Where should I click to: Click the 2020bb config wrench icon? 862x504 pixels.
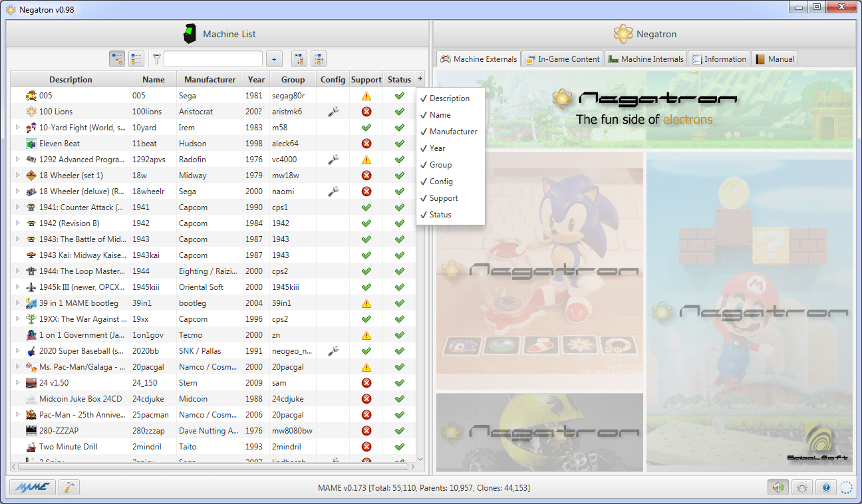pyautogui.click(x=333, y=351)
